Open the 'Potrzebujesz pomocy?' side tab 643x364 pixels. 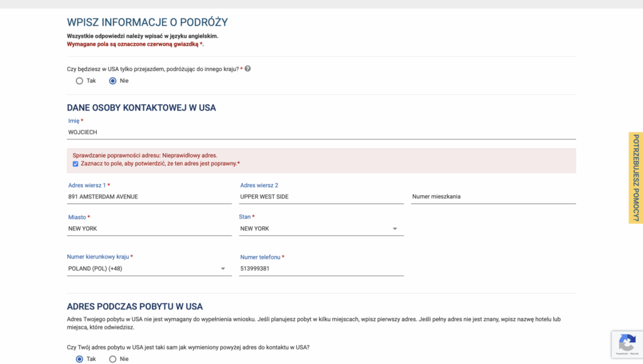(x=635, y=178)
